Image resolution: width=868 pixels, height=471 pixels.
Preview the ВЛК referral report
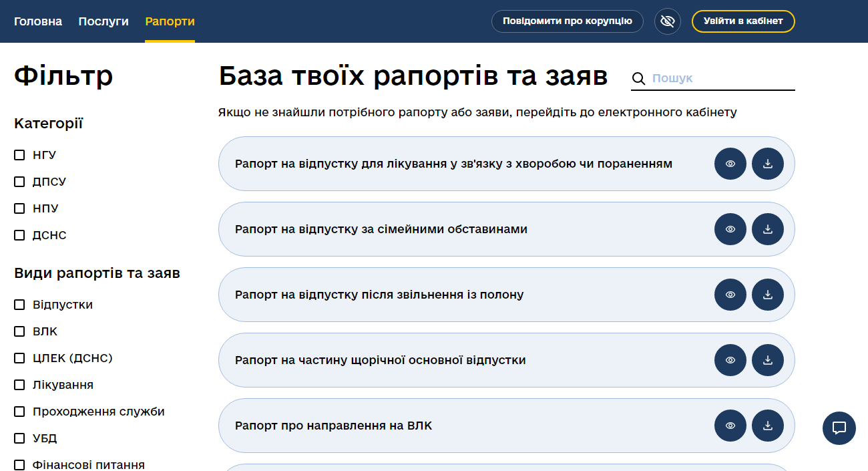point(730,426)
